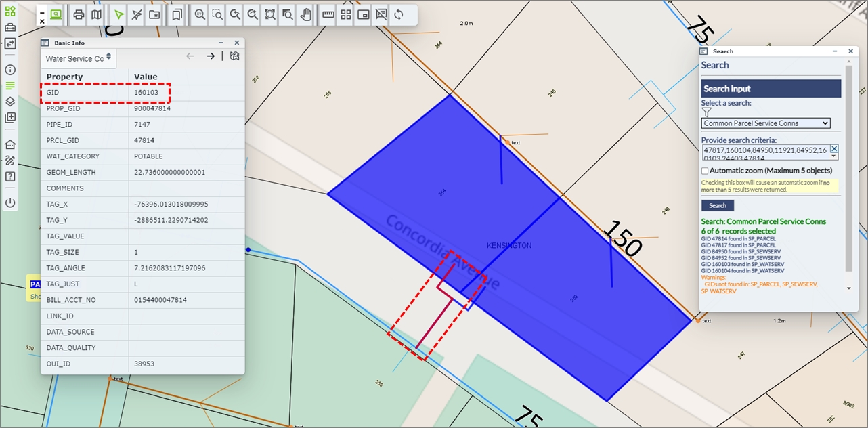Viewport: 868px width, 428px height.
Task: Click the refresh map icon
Action: (x=399, y=15)
